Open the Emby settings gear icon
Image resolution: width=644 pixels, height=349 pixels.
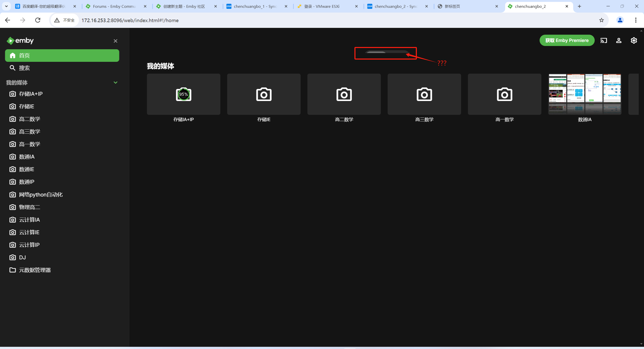coord(634,40)
